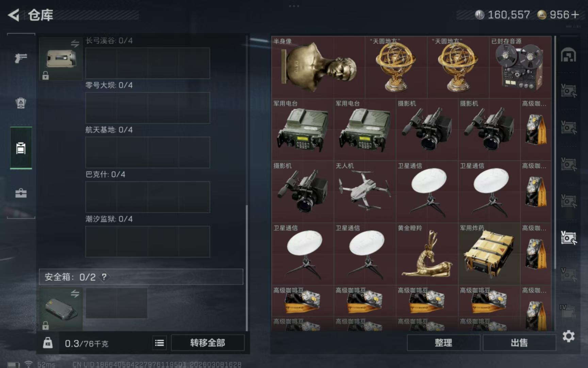Select the highlighted level V storage box
The height and width of the screenshot is (368, 588).
coord(568,237)
